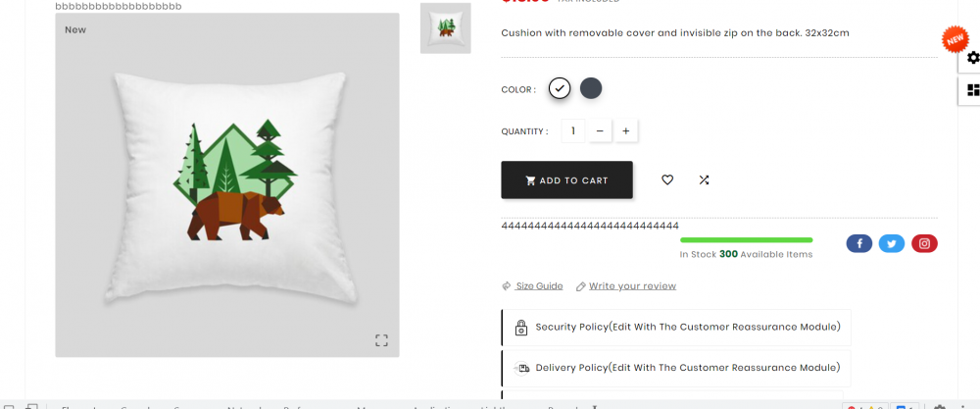This screenshot has height=409, width=980.
Task: Click the compare shuffle arrows icon
Action: tap(704, 180)
